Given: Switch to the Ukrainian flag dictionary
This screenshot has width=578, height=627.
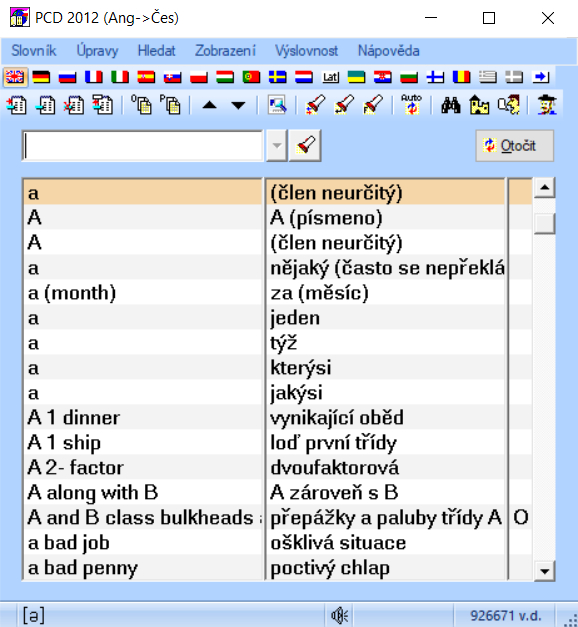Looking at the screenshot, I should (x=356, y=77).
